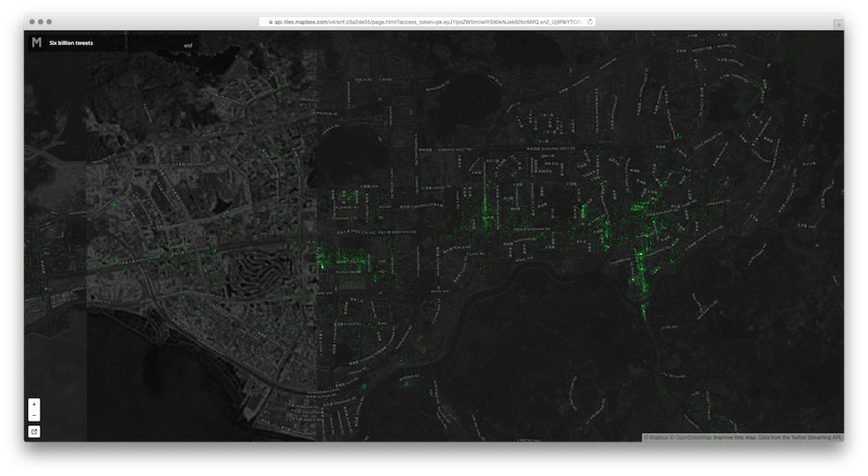Screen dimensions: 868x476
Task: Close the browser window using red button
Action: (x=32, y=22)
